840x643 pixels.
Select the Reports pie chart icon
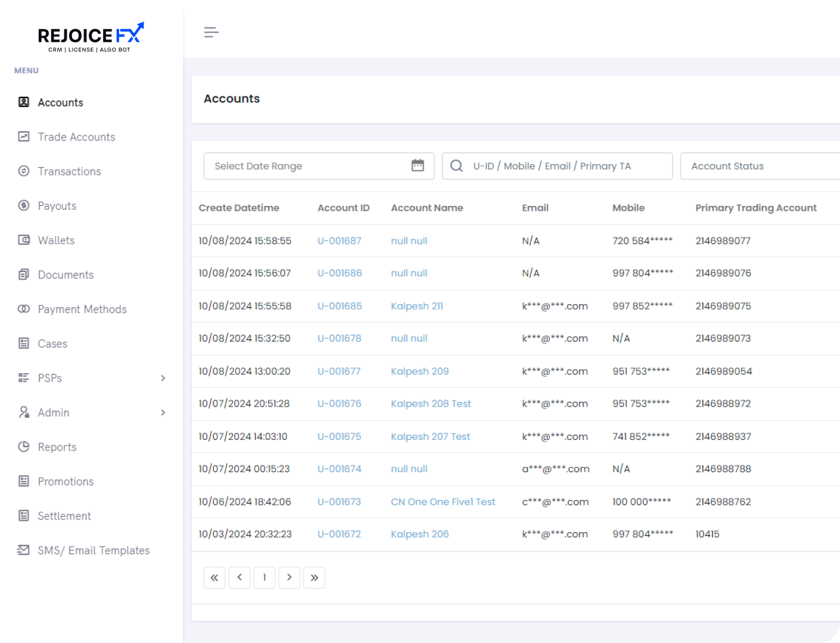(24, 447)
